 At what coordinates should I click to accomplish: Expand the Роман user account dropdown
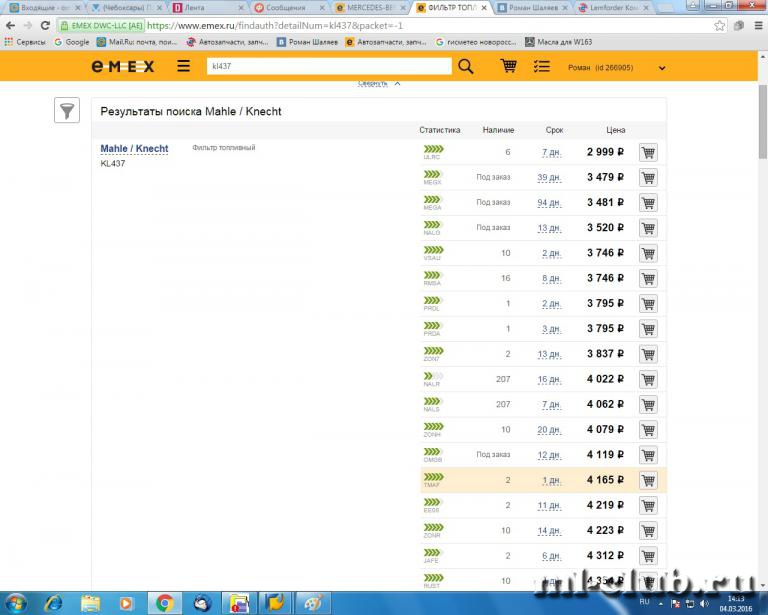click(662, 68)
